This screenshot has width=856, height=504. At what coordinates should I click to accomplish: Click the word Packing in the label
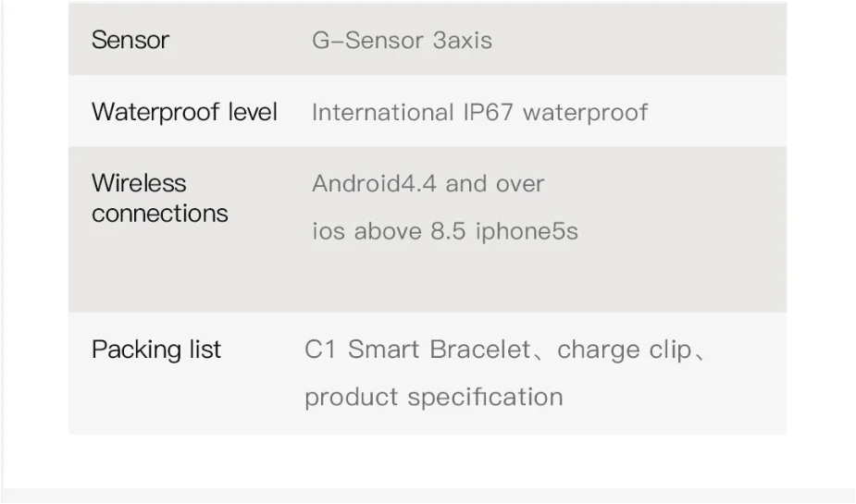coord(136,350)
